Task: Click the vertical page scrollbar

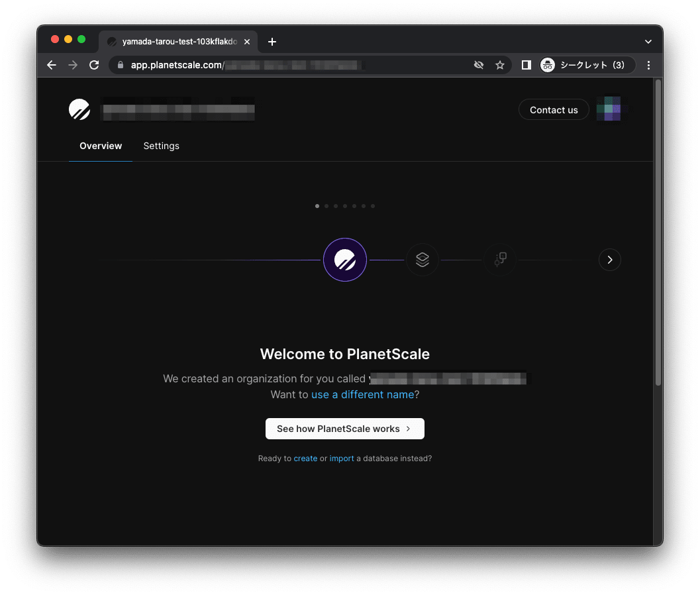Action: pos(658,233)
